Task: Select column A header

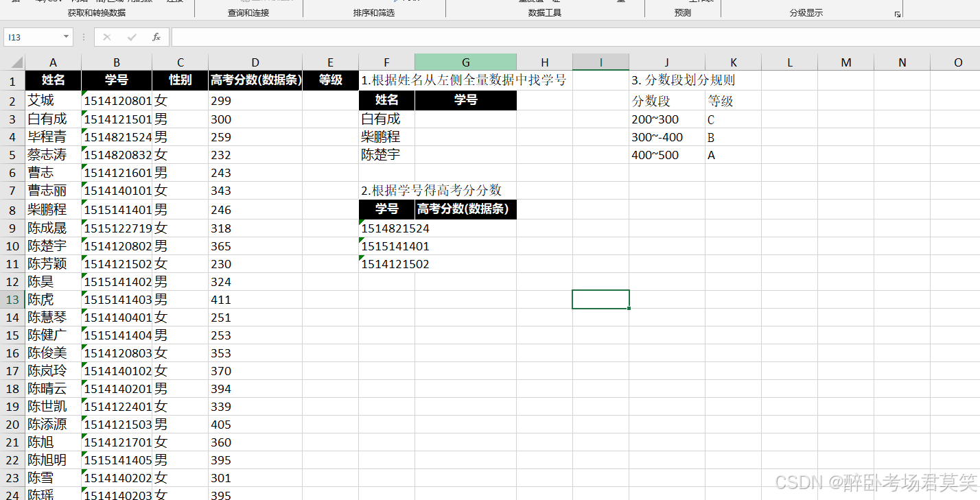Action: point(54,62)
